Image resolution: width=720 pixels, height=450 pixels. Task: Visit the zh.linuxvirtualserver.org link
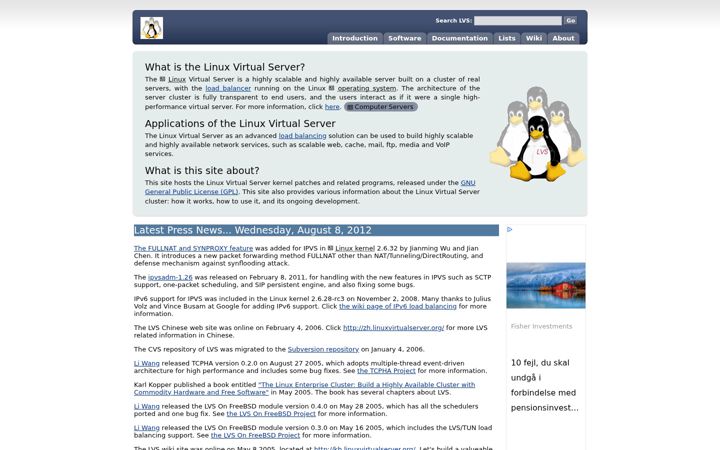(x=394, y=327)
